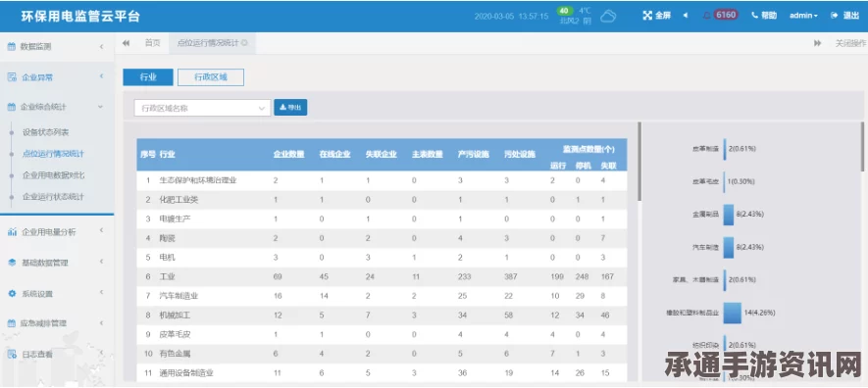Click the 日志查看 sidebar icon

[x=12, y=354]
